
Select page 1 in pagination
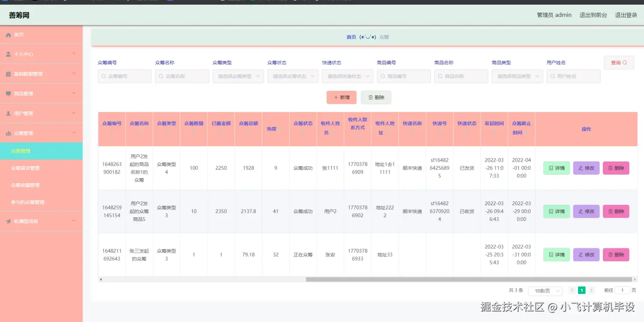[x=582, y=290]
